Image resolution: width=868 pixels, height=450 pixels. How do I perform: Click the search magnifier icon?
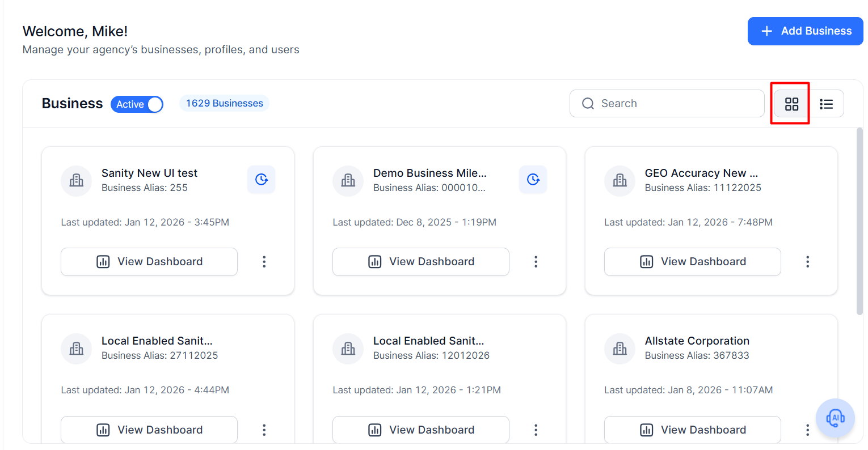coord(588,104)
